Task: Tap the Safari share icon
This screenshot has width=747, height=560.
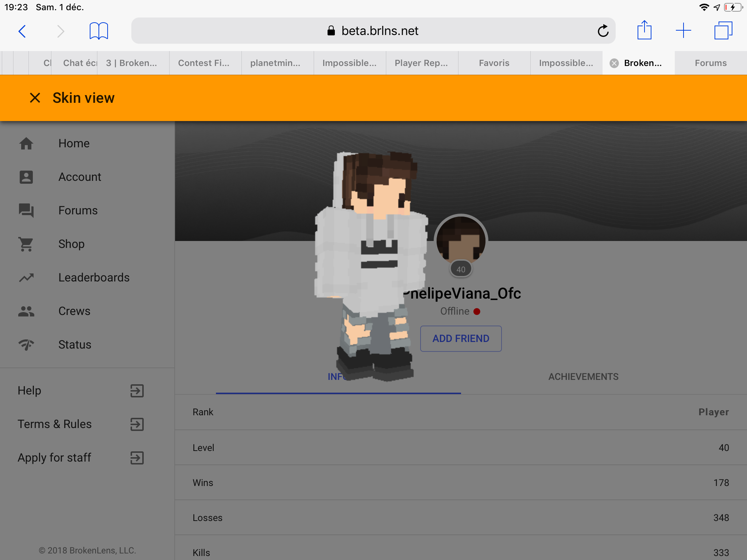Action: tap(645, 30)
